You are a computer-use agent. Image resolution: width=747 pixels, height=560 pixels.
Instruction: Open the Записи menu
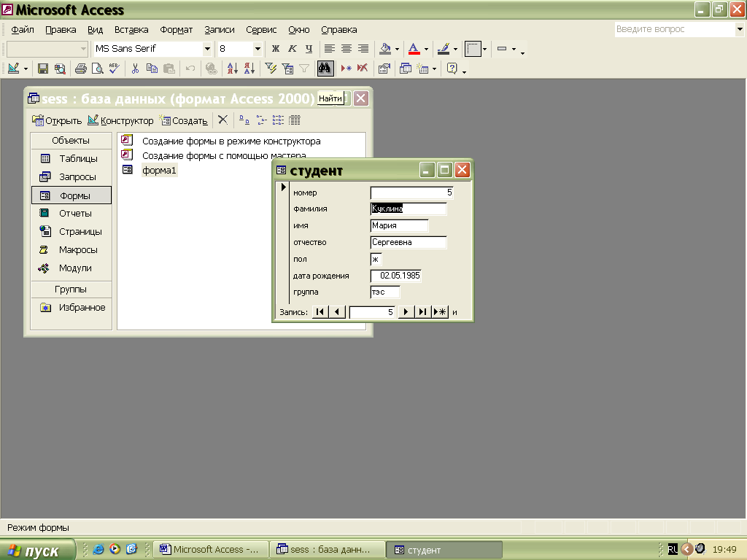219,29
